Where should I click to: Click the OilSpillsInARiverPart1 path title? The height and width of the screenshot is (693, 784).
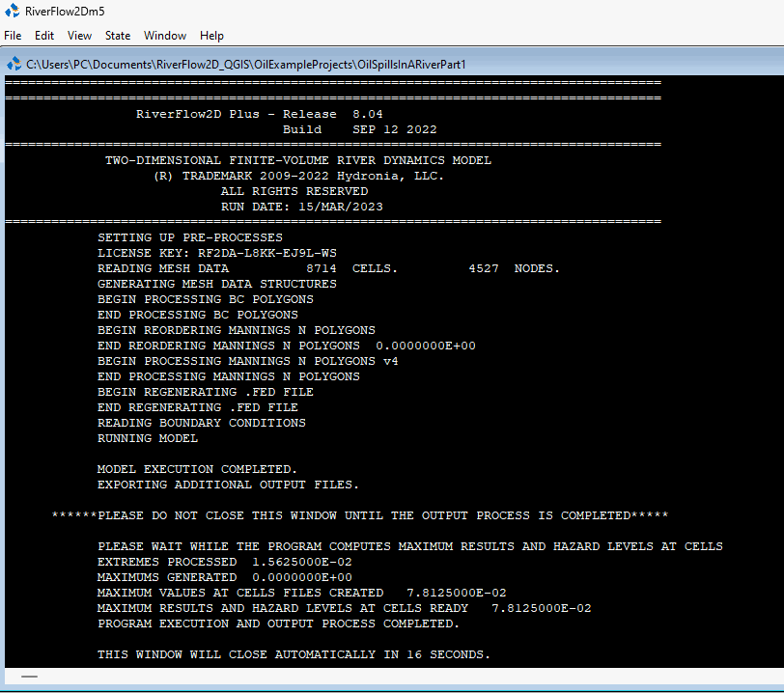pyautogui.click(x=246, y=65)
